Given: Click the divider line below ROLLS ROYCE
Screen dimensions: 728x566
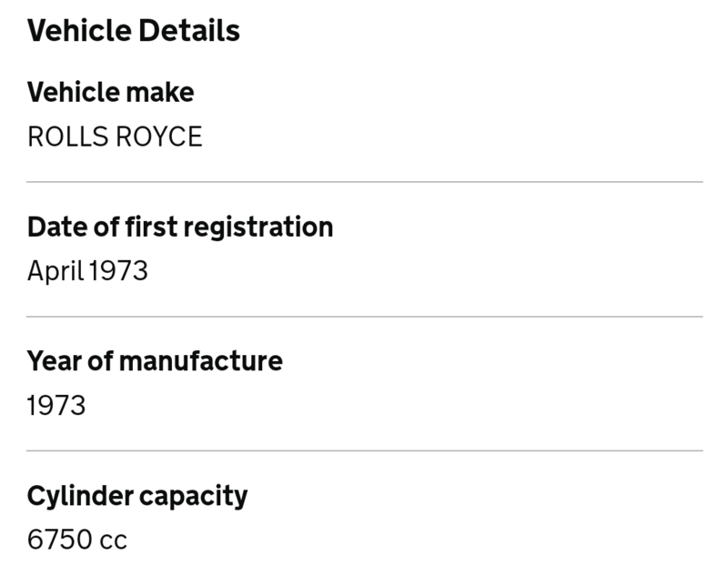Looking at the screenshot, I should [364, 182].
